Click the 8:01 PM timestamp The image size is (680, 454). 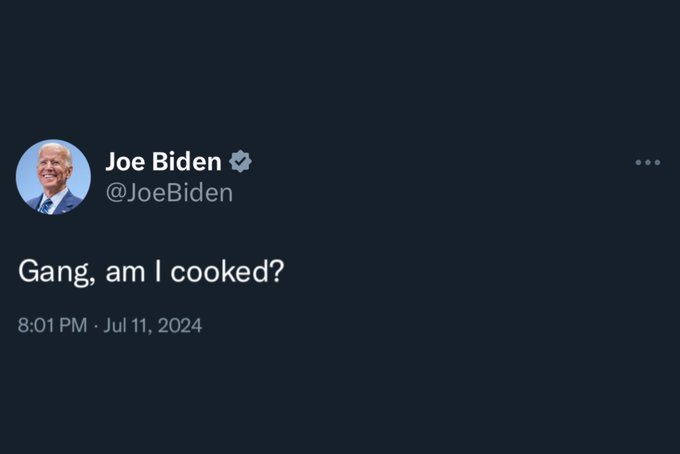53,325
